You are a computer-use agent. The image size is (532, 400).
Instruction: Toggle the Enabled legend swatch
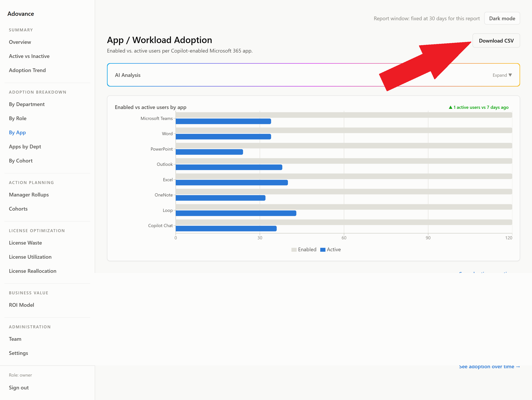point(294,250)
